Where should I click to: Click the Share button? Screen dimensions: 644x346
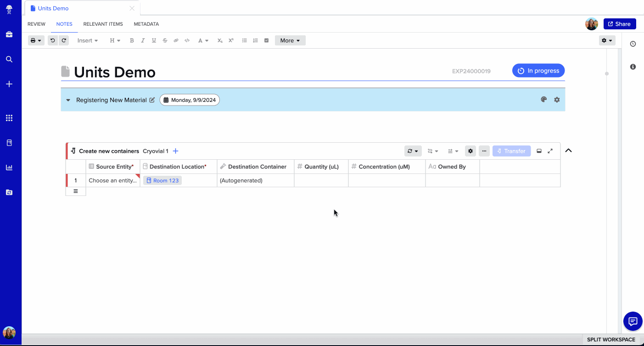click(620, 24)
